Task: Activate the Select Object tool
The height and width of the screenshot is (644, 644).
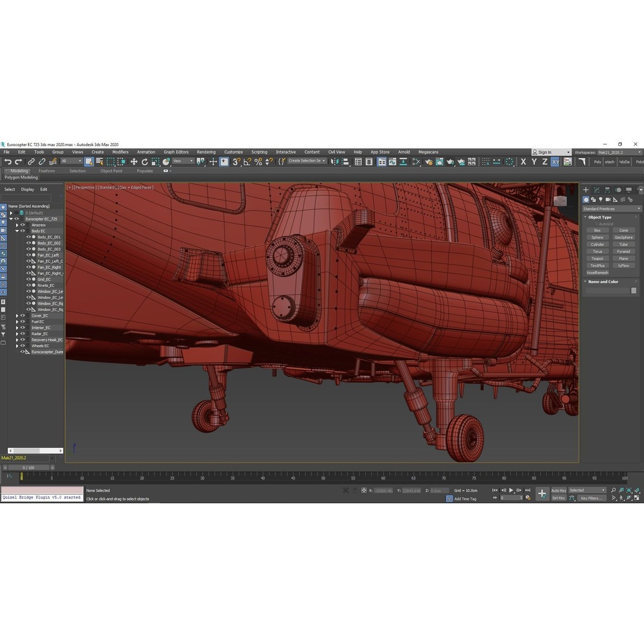Action: point(89,162)
